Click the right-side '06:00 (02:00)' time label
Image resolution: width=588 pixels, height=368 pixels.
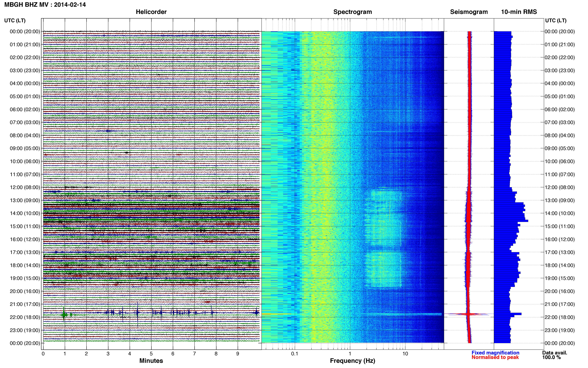pos(560,110)
